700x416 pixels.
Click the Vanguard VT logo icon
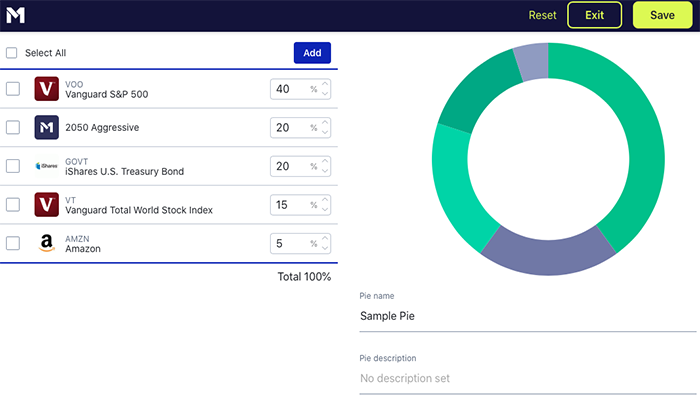click(x=46, y=204)
